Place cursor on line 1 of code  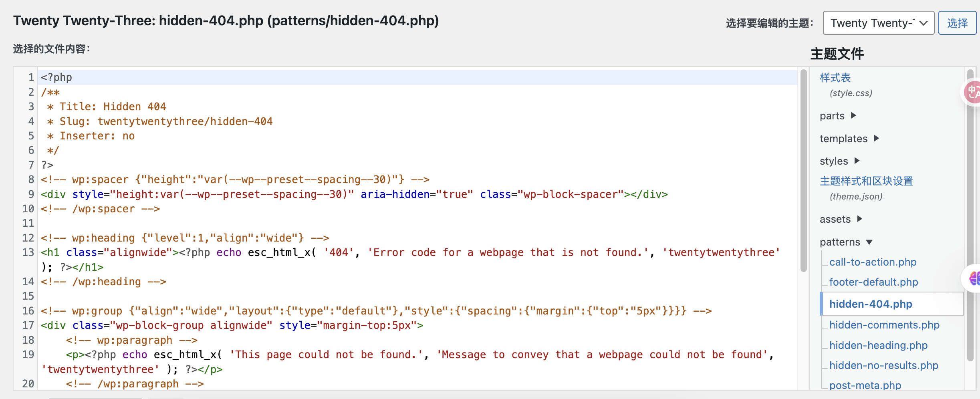pos(240,77)
